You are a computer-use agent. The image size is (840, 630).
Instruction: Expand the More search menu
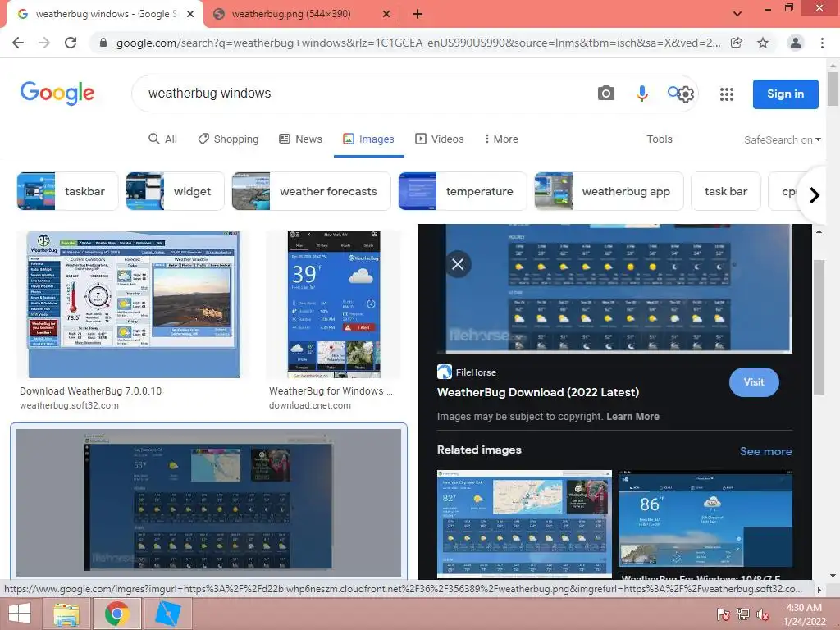501,139
